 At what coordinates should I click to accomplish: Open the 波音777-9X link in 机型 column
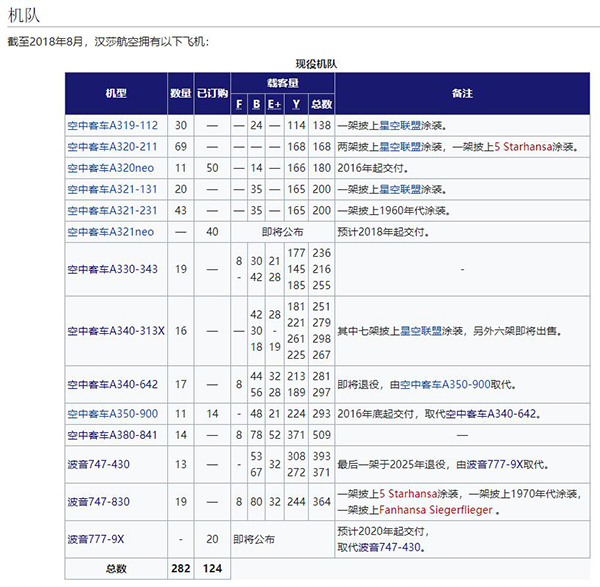[x=96, y=540]
